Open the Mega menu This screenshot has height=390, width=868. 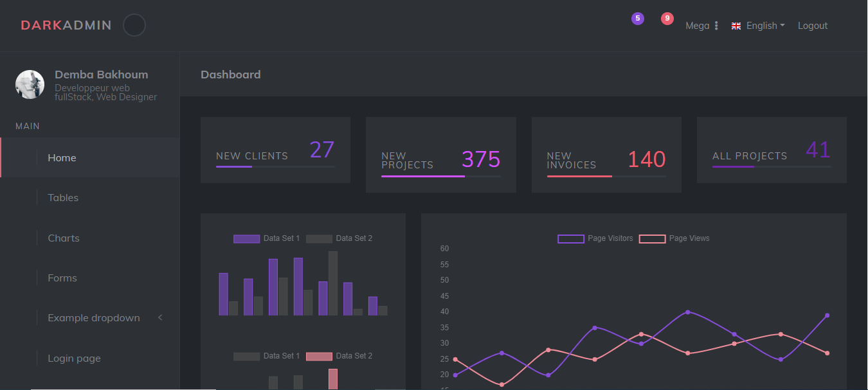701,26
